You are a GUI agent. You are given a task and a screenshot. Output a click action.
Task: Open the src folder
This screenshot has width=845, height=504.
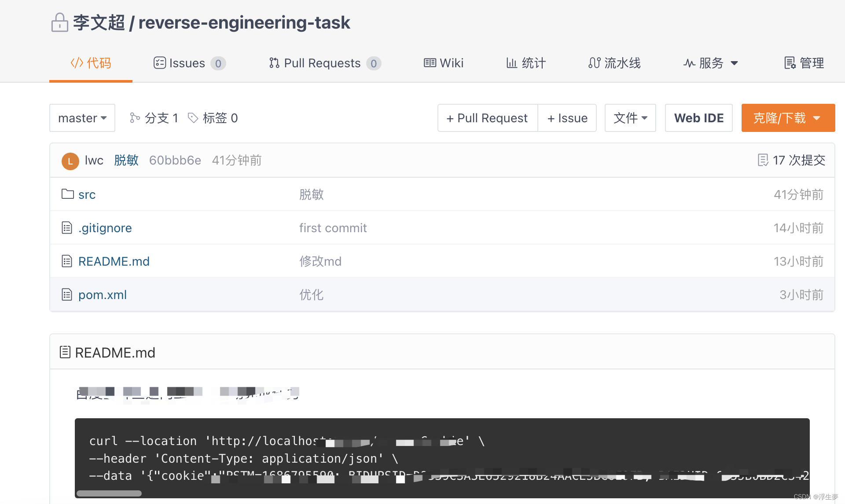click(x=86, y=194)
